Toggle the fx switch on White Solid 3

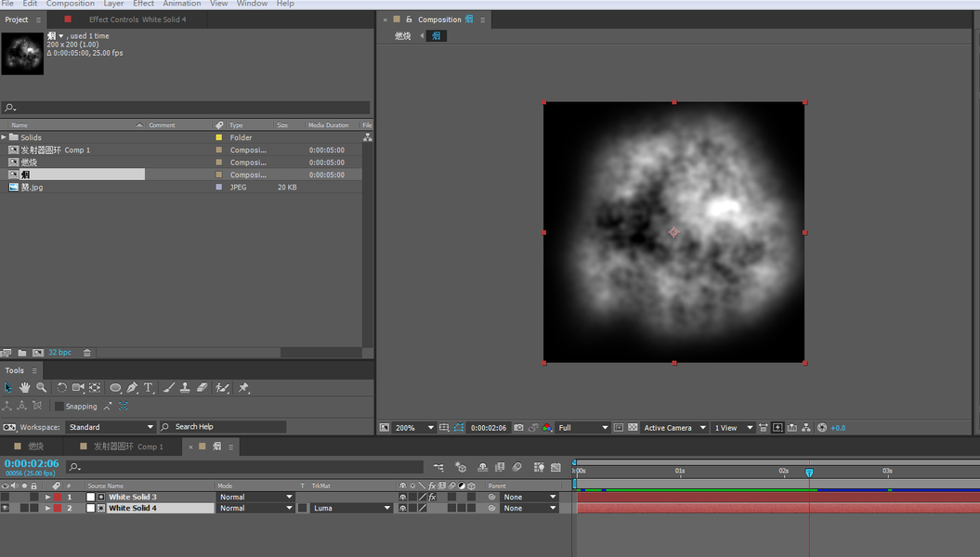click(432, 497)
